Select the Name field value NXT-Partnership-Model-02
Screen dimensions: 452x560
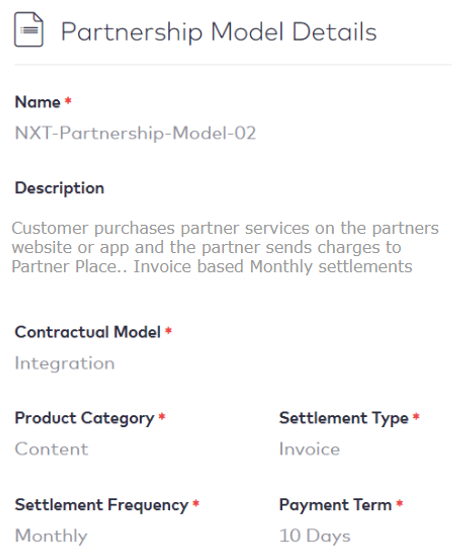point(135,134)
